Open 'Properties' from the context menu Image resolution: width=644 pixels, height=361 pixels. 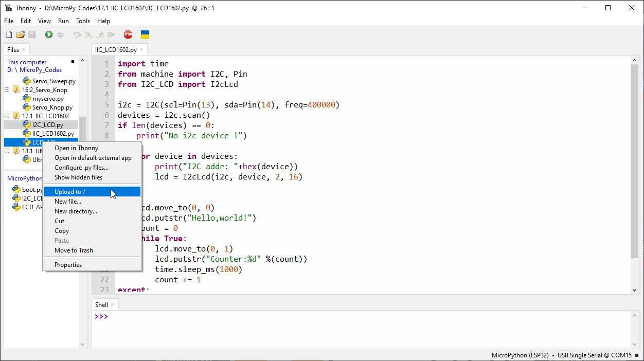[92, 265]
